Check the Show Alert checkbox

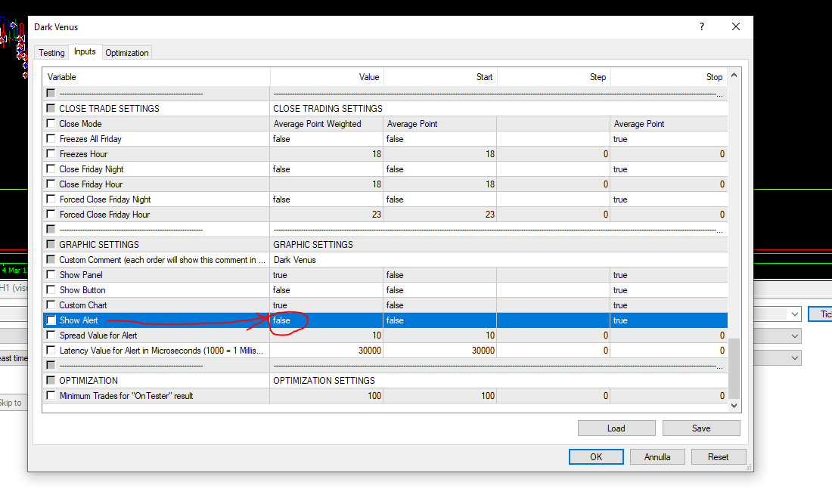click(51, 320)
